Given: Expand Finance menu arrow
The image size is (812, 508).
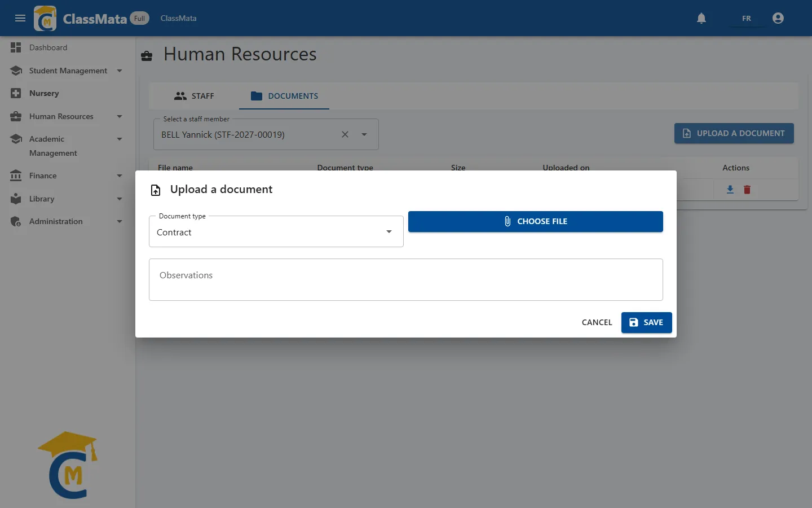Looking at the screenshot, I should click(120, 176).
